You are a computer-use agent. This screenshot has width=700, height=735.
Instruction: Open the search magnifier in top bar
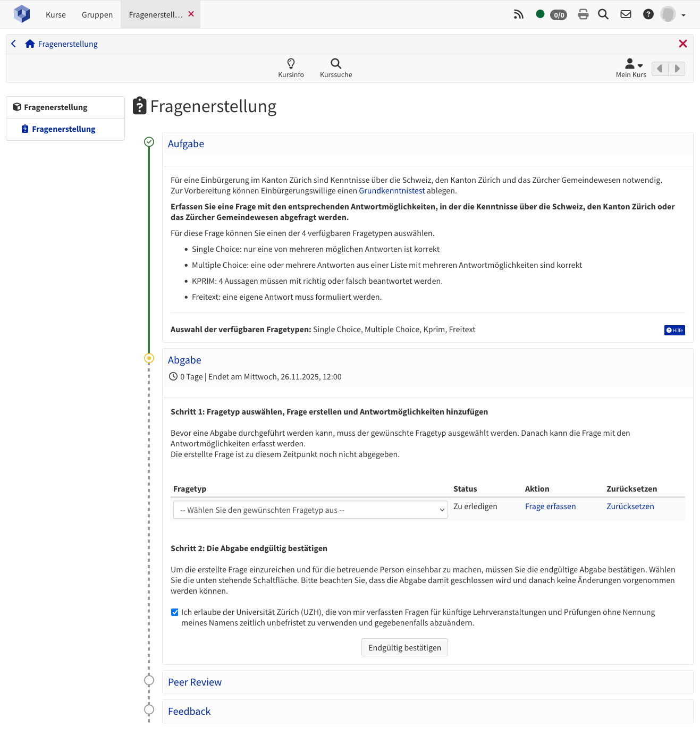(603, 14)
